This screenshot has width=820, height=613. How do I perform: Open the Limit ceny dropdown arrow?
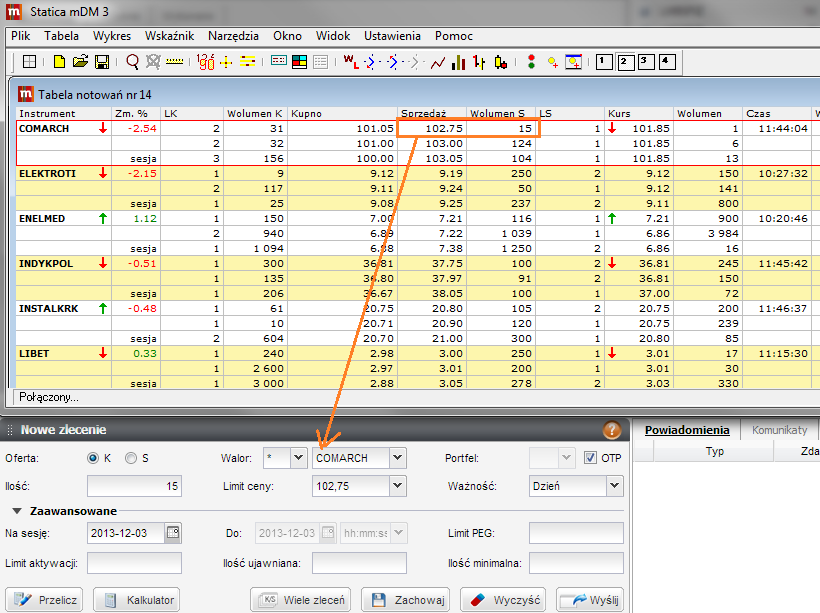[397, 486]
